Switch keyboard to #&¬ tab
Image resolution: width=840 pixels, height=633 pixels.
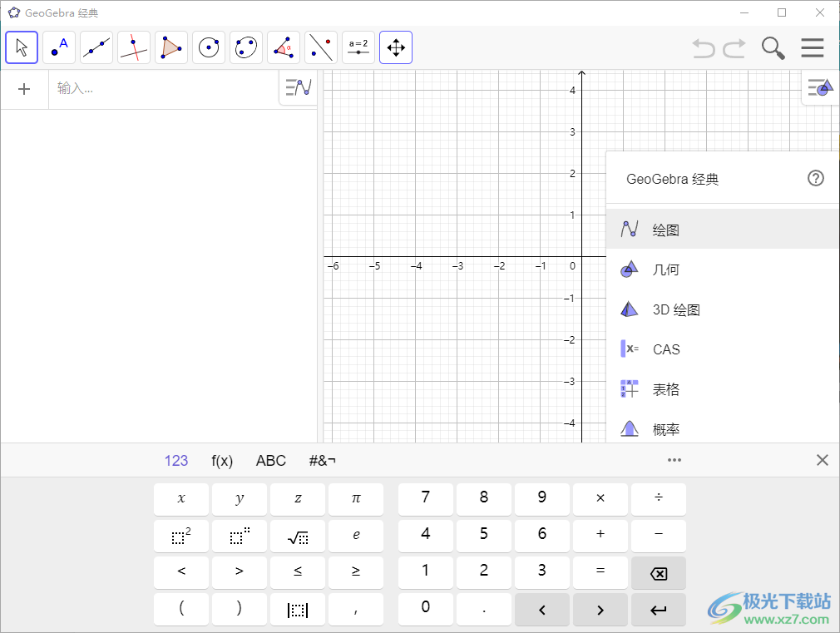click(323, 461)
